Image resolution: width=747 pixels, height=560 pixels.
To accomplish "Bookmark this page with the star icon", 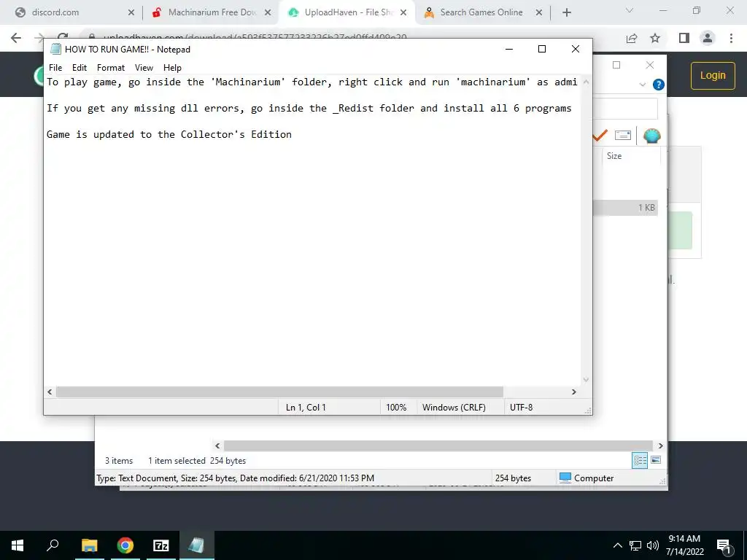I will (655, 38).
